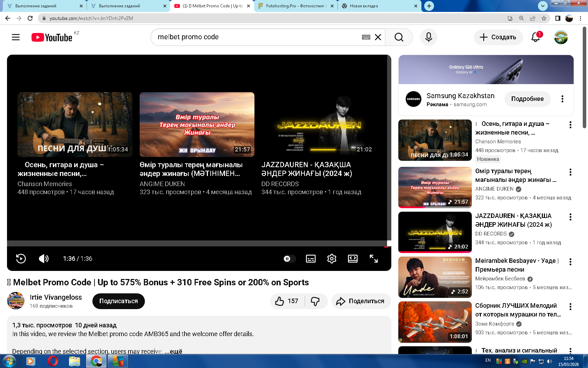Viewport: 588px width, 368px height.
Task: Open options for sidebar video Өмір туралы терең
Action: 570,172
